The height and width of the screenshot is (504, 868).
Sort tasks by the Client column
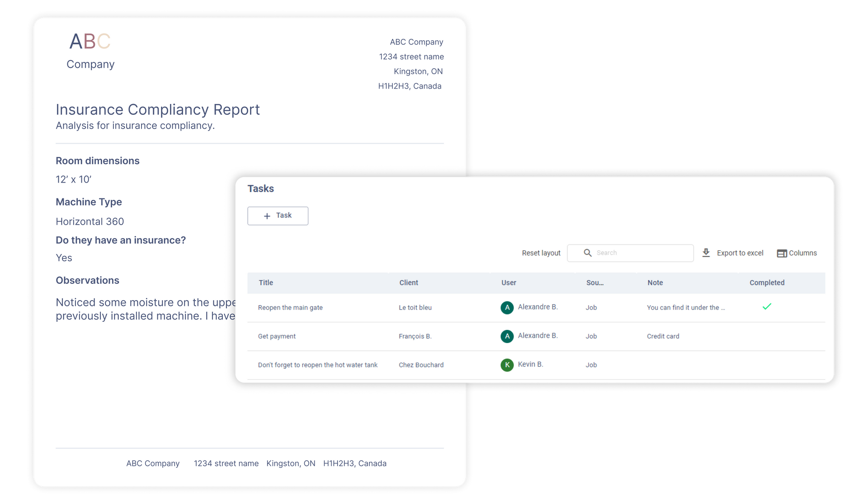pyautogui.click(x=409, y=283)
